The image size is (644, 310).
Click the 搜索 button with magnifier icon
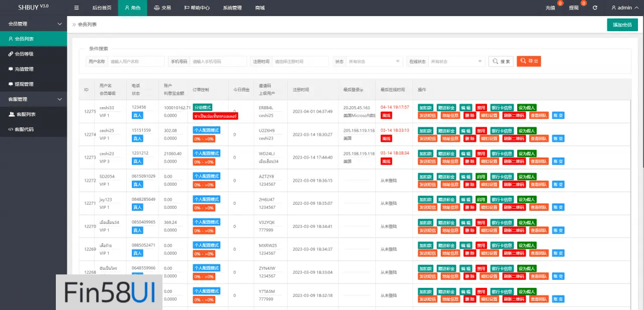click(501, 61)
